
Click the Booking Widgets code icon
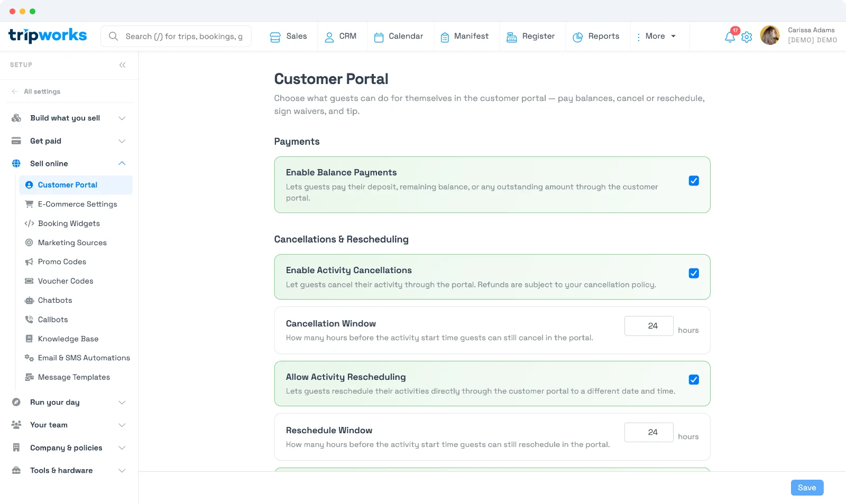29,223
